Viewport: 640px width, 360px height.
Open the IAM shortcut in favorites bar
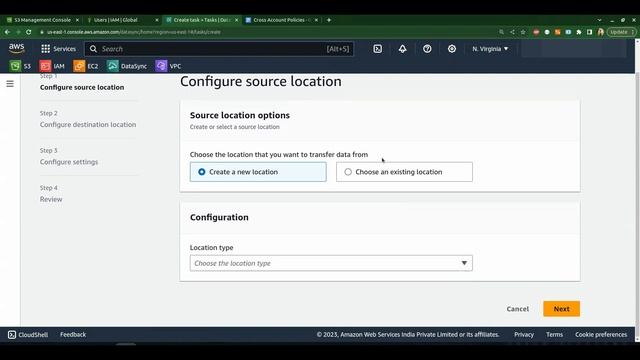(x=52, y=66)
